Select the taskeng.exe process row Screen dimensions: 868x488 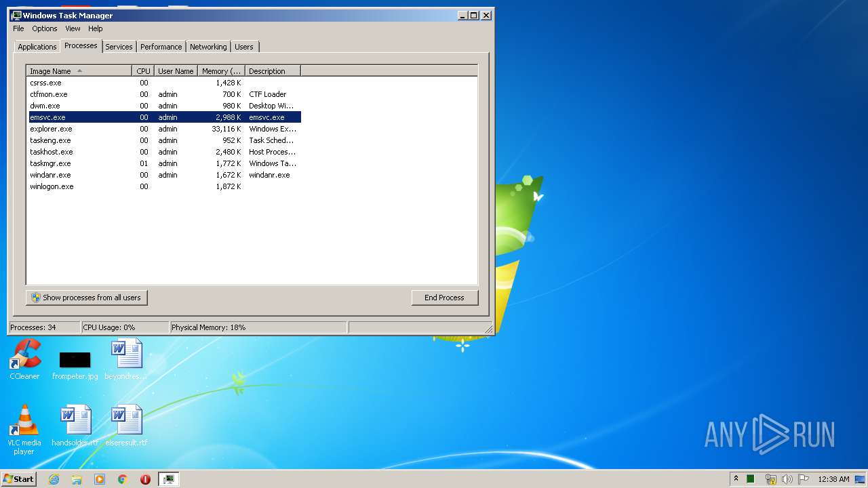[163, 140]
